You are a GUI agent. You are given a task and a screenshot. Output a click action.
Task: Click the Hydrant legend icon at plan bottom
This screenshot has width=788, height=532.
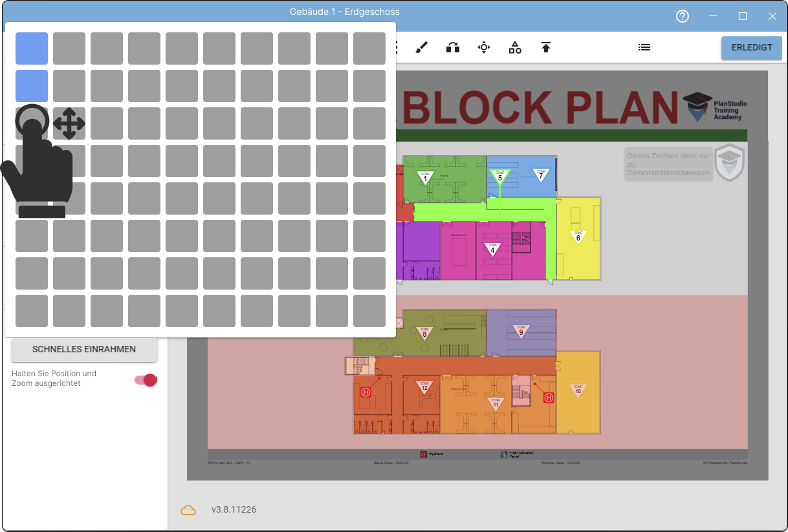pos(424,454)
